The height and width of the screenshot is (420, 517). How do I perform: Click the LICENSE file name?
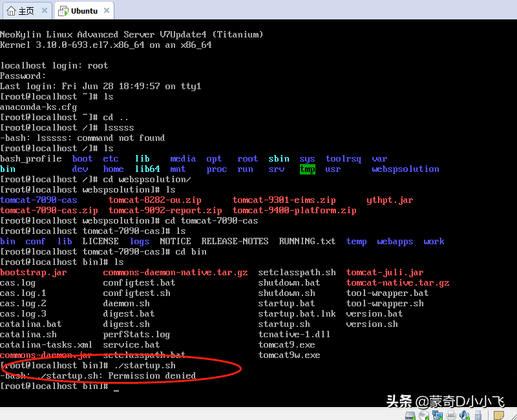coord(100,241)
